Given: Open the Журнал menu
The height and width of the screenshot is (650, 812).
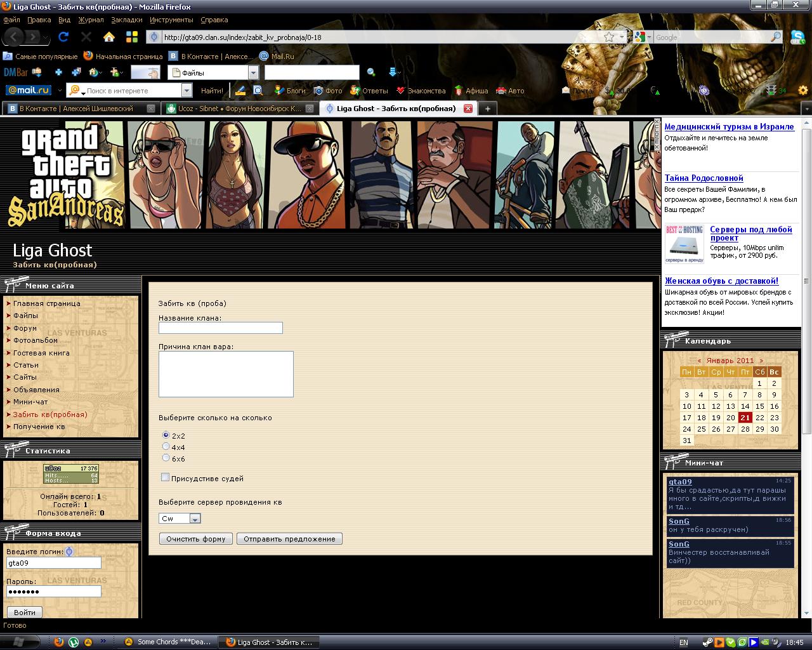Looking at the screenshot, I should [91, 20].
